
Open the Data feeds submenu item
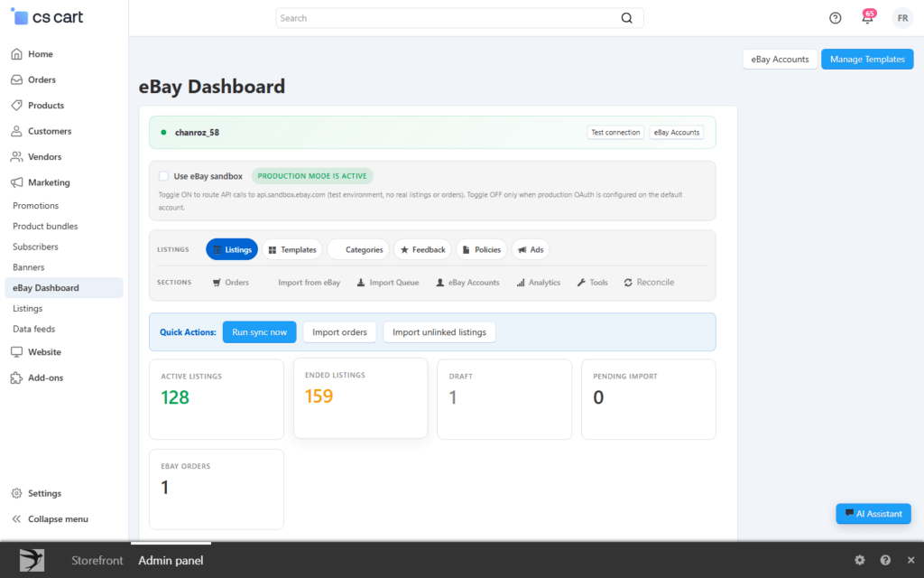[33, 329]
